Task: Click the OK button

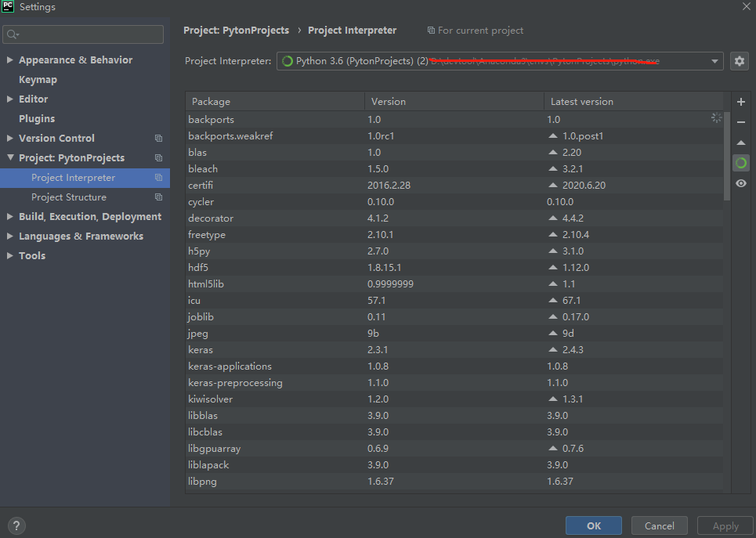Action: (x=594, y=525)
